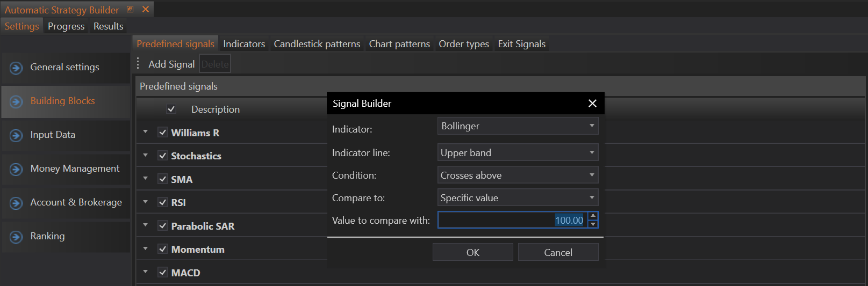Click the Ranking arrow icon
The width and height of the screenshot is (868, 286).
tap(16, 237)
